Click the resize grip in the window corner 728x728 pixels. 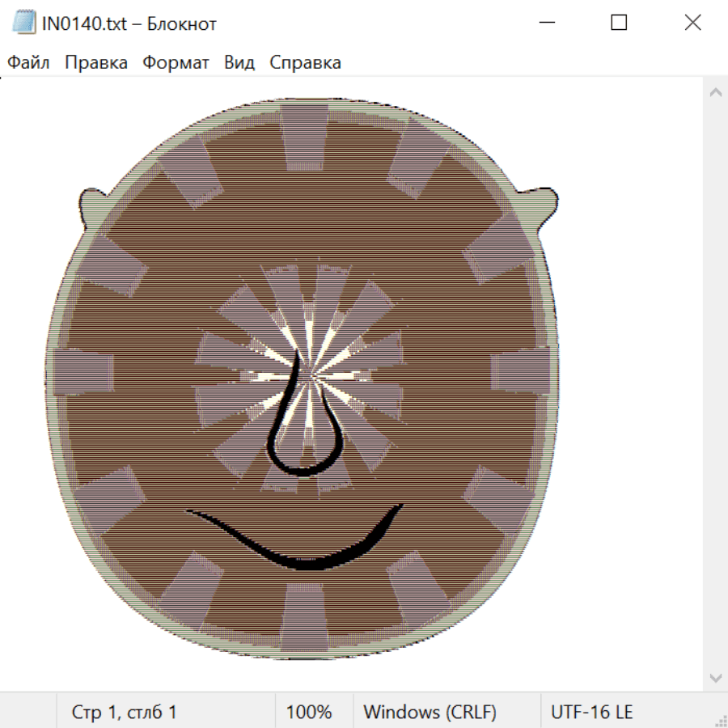pyautogui.click(x=720, y=720)
